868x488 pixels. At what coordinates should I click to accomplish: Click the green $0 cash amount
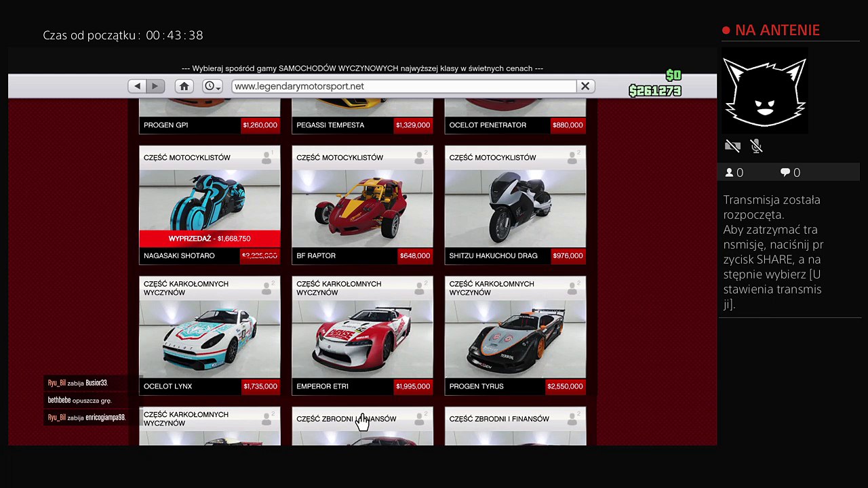673,75
